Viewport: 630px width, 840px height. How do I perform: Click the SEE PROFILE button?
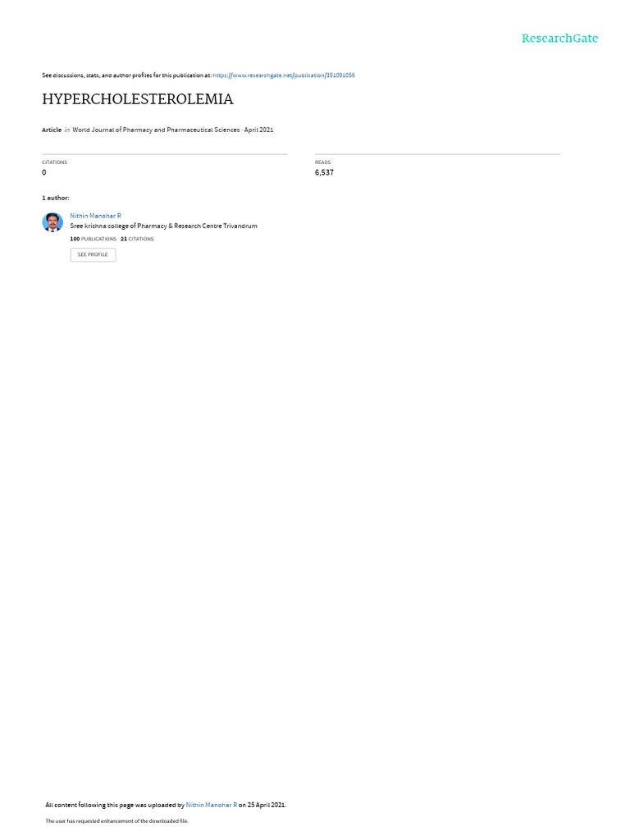(x=93, y=255)
